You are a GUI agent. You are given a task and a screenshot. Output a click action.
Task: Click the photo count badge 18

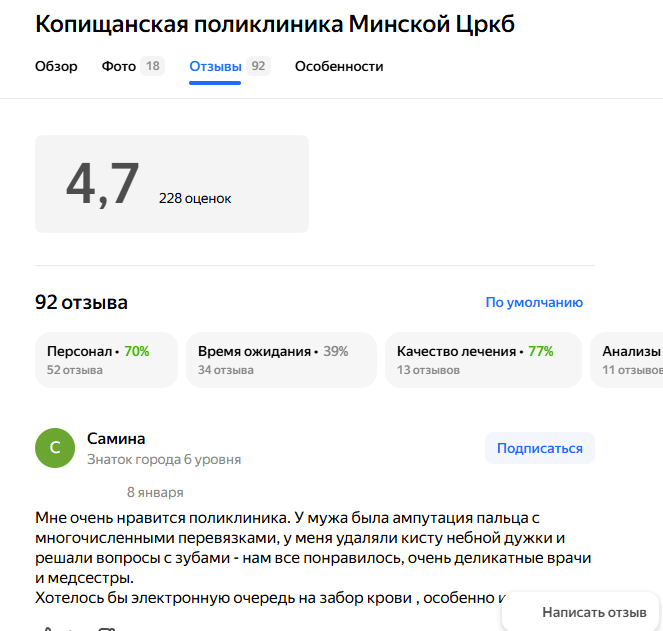click(x=152, y=67)
